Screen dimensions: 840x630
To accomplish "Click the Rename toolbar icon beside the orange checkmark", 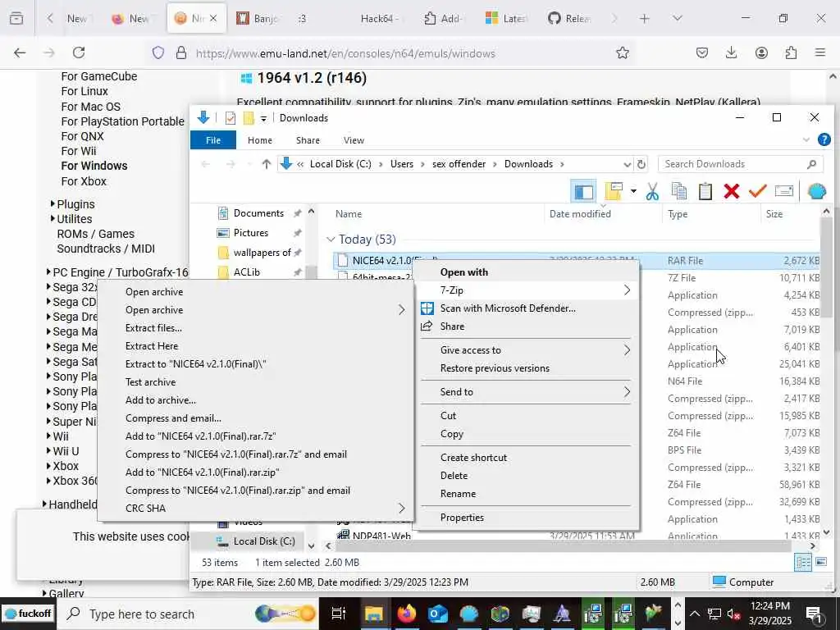I will (x=783, y=191).
